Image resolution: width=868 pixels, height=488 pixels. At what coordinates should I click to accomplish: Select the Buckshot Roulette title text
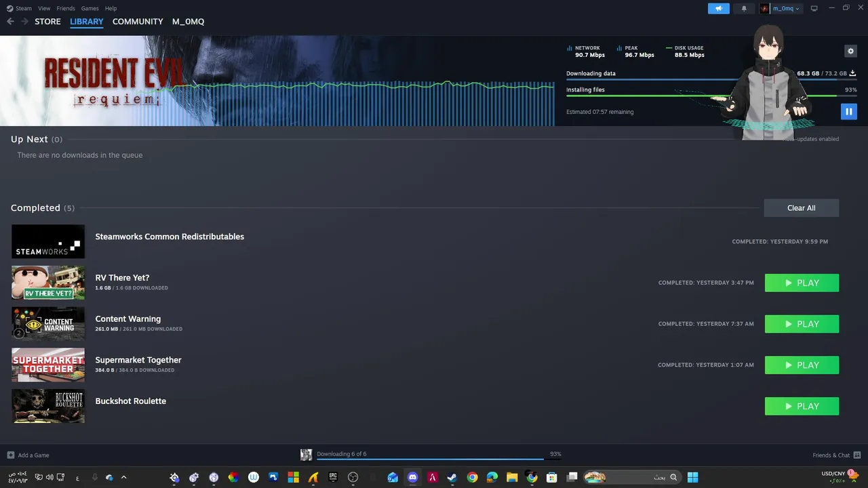131,401
